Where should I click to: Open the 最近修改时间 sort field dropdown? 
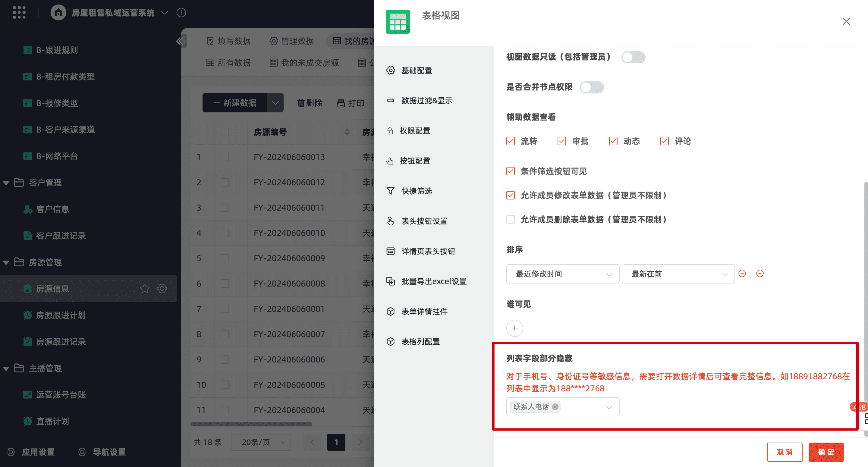point(562,274)
